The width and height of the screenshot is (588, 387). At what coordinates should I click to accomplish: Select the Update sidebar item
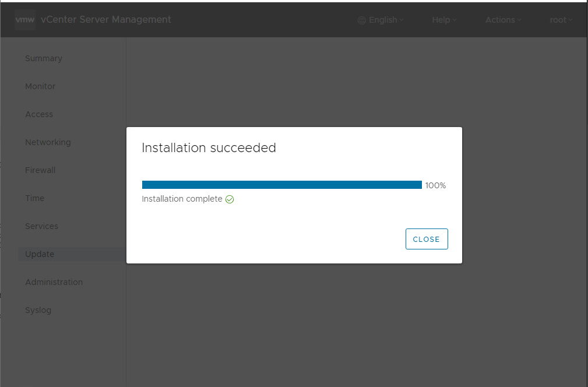[x=72, y=254]
